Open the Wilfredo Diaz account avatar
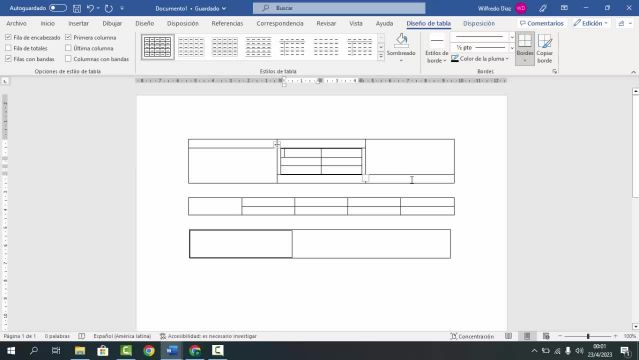Image resolution: width=639 pixels, height=360 pixels. point(520,8)
